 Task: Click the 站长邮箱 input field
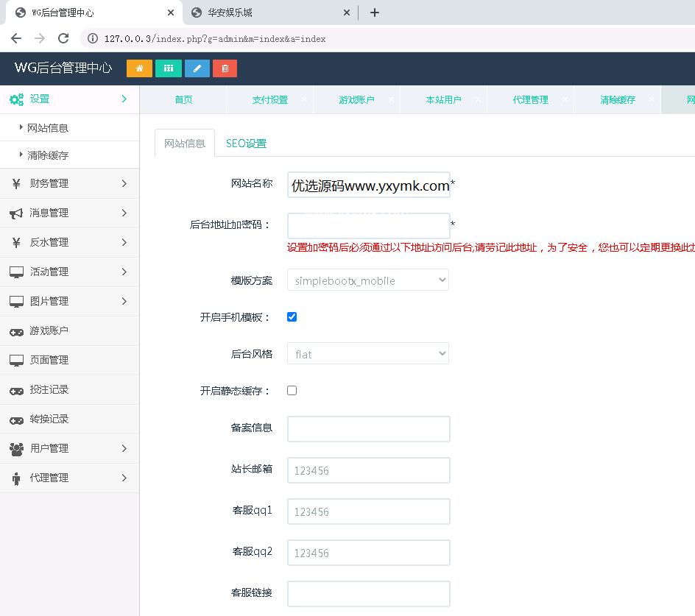(369, 470)
